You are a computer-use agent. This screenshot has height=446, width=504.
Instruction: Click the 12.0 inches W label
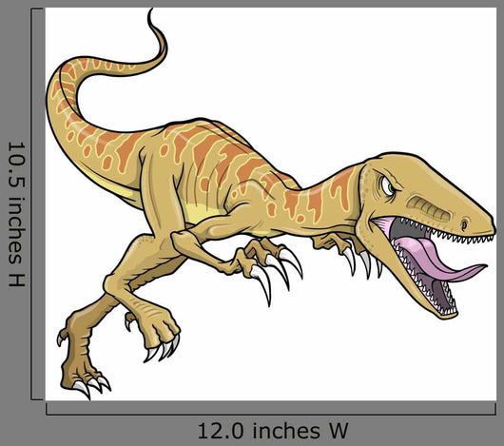(273, 431)
